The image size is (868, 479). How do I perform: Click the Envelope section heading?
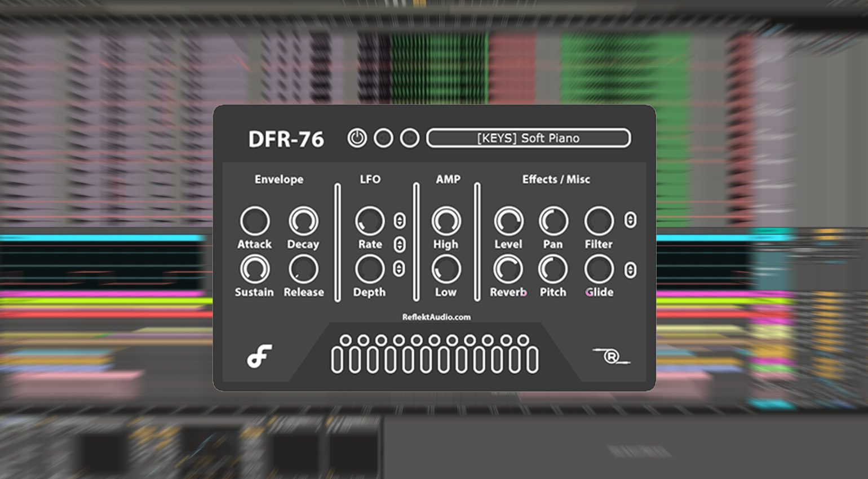tap(279, 179)
